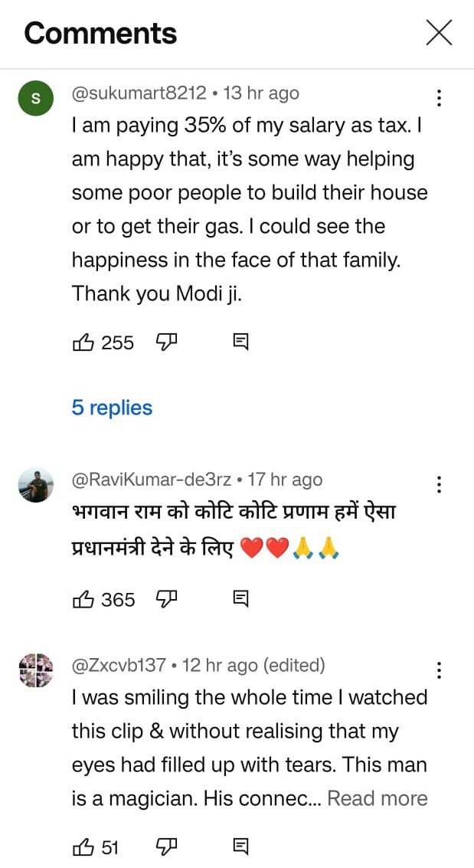Expand the 5 replies thread
474x868 pixels.
pyautogui.click(x=112, y=408)
